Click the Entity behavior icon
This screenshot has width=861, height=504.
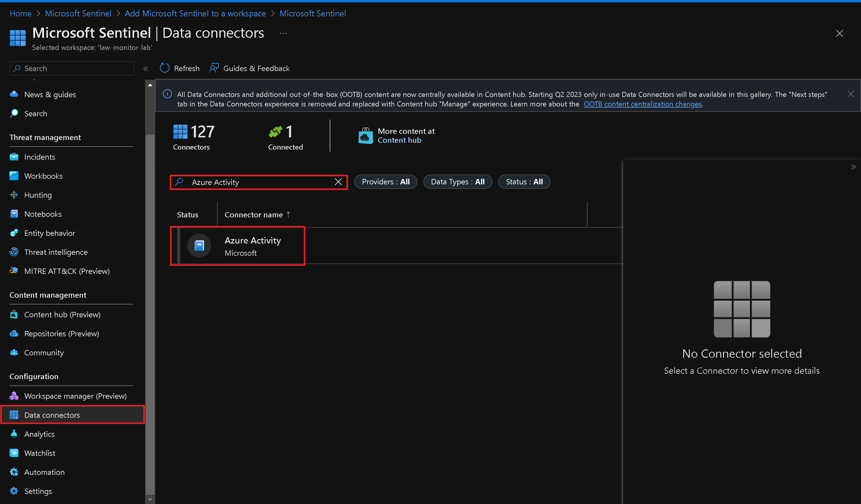14,233
